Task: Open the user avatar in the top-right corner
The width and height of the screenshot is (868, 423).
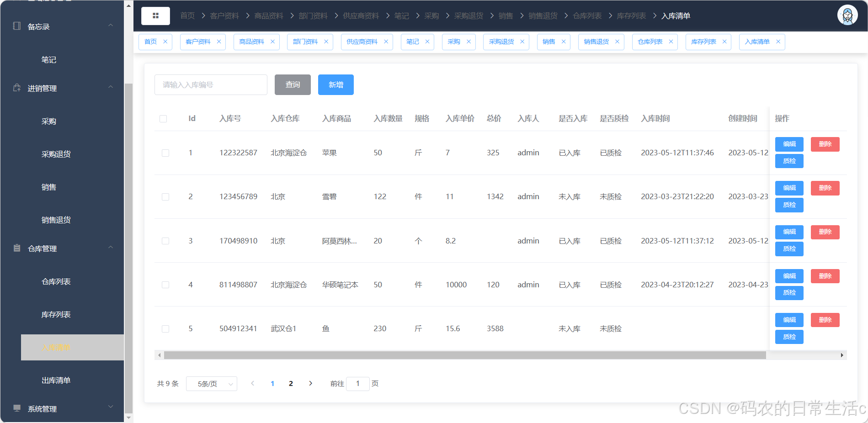Action: (x=847, y=15)
